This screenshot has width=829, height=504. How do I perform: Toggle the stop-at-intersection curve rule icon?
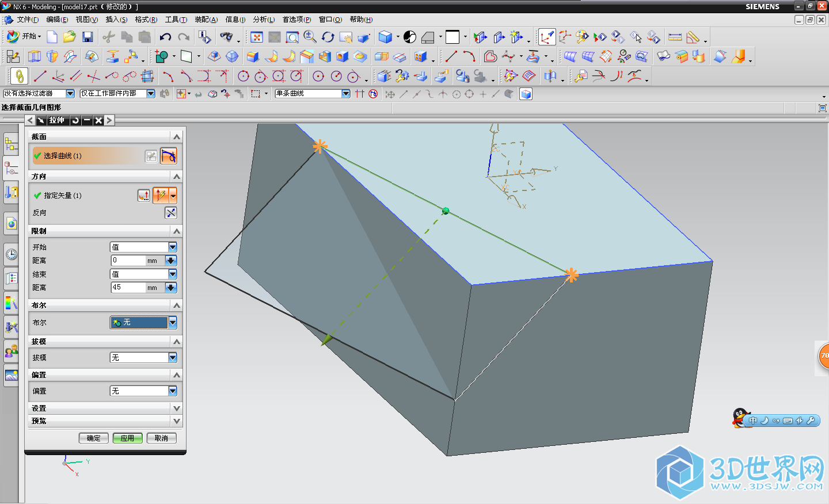pos(360,94)
